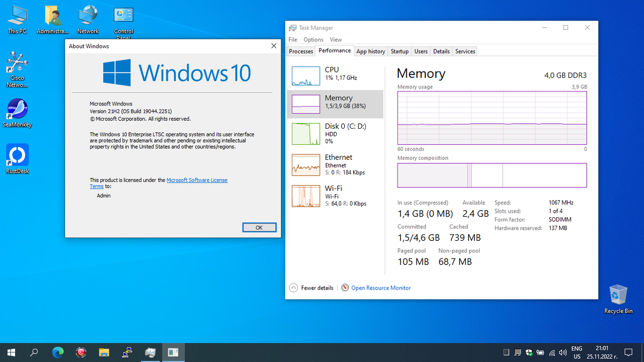644x362 pixels.
Task: Open taskbar search magnifier
Action: (x=34, y=352)
